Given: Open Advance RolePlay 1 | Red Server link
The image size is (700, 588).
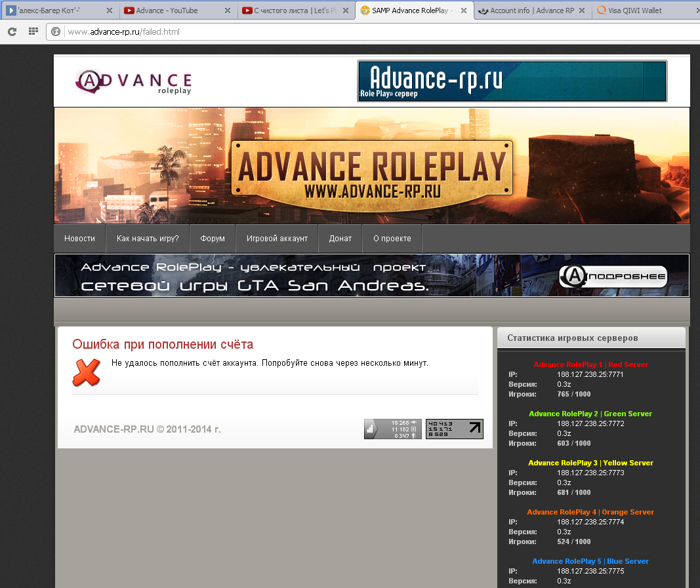Looking at the screenshot, I should point(590,364).
